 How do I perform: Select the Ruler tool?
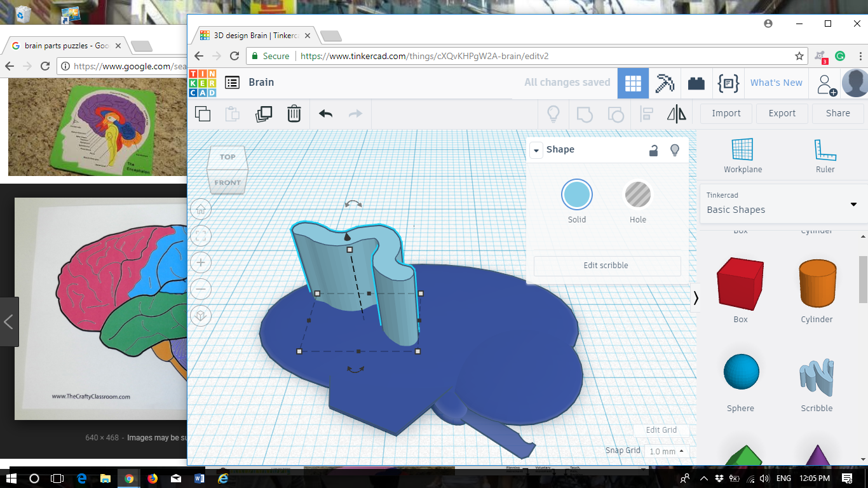(825, 156)
